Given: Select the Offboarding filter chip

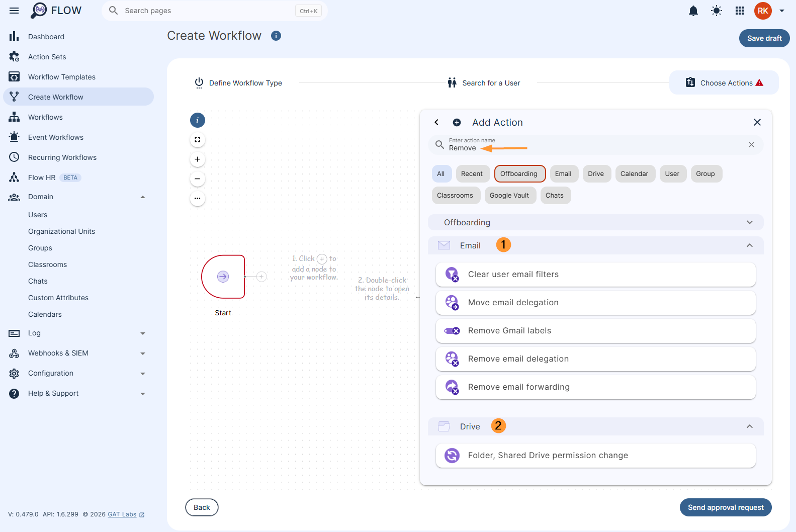Looking at the screenshot, I should pyautogui.click(x=519, y=174).
